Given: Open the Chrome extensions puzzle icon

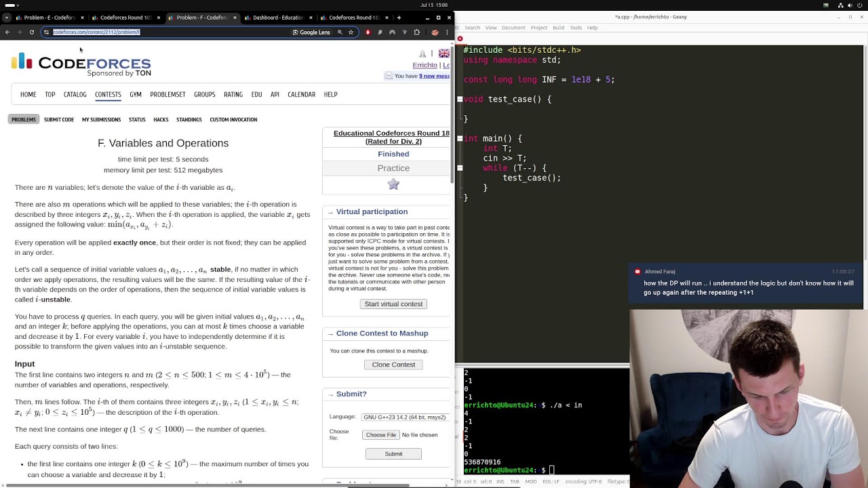Looking at the screenshot, I should [416, 32].
